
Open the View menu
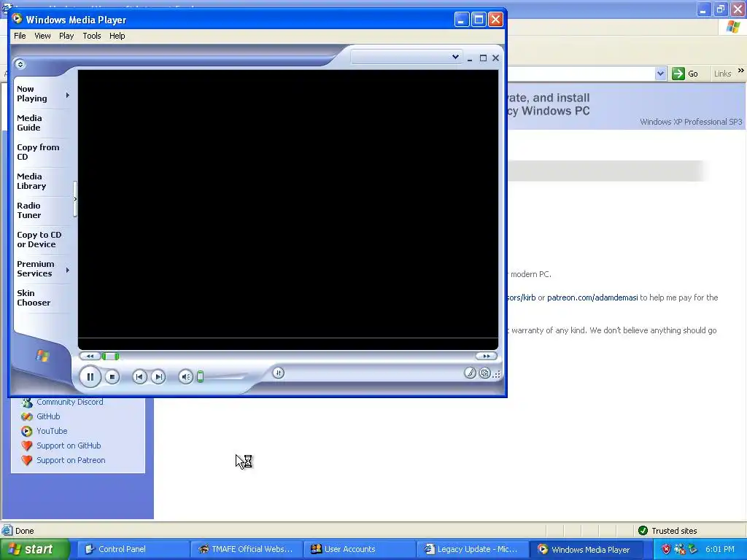pyautogui.click(x=42, y=36)
